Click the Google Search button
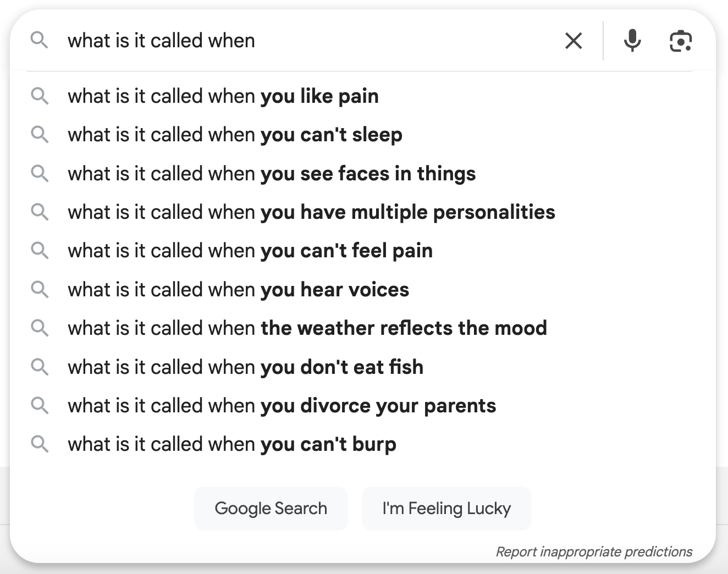Viewport: 728px width, 574px height. click(271, 509)
